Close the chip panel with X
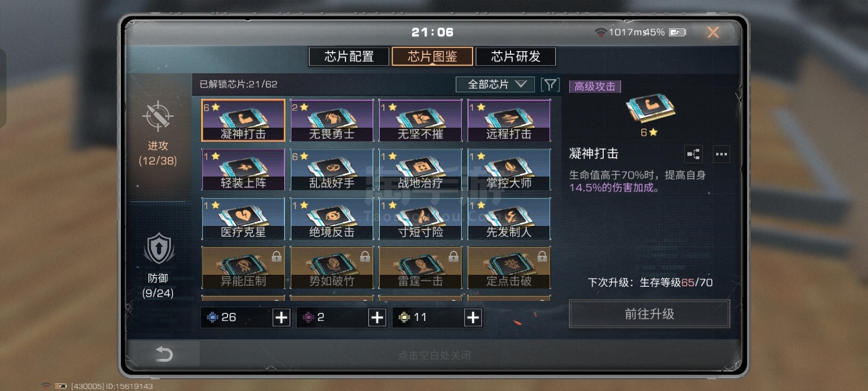The height and width of the screenshot is (391, 868). 713,33
